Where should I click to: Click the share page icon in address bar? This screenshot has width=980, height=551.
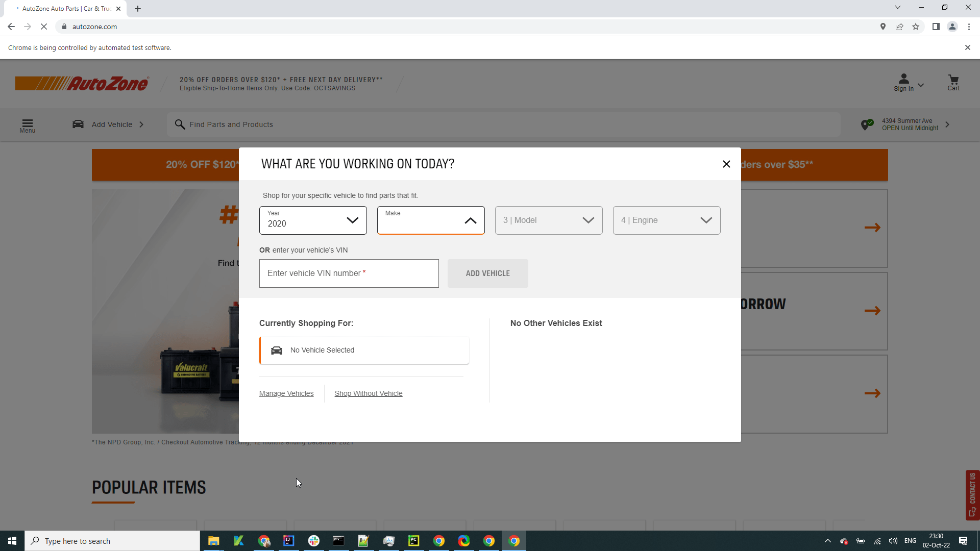pos(899,27)
